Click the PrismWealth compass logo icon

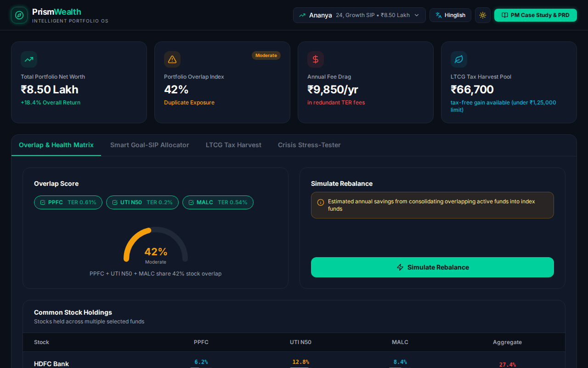coord(19,15)
